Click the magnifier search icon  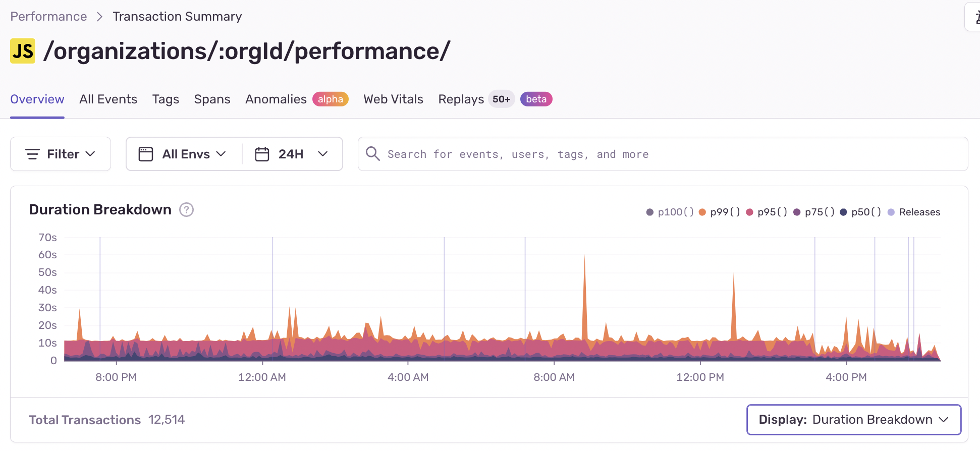(x=372, y=154)
